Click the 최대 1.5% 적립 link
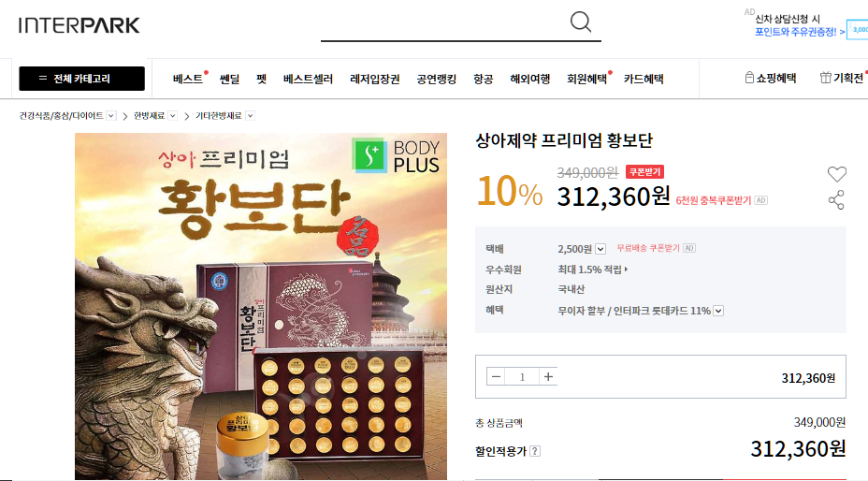The image size is (868, 481). point(592,270)
